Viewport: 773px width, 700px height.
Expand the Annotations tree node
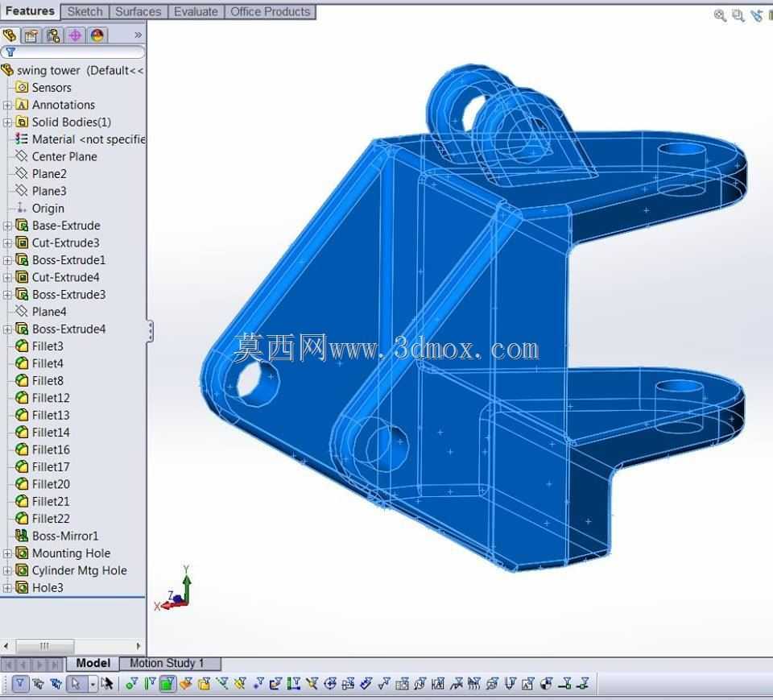click(7, 105)
